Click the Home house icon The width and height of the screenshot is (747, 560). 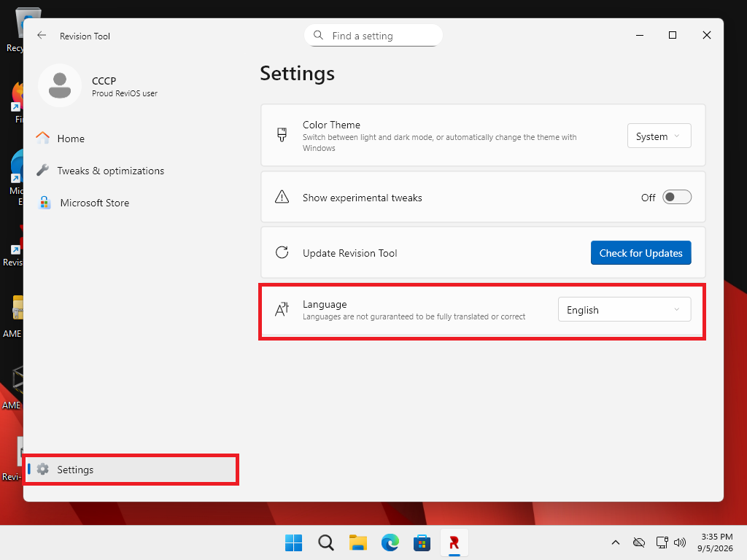pyautogui.click(x=43, y=138)
